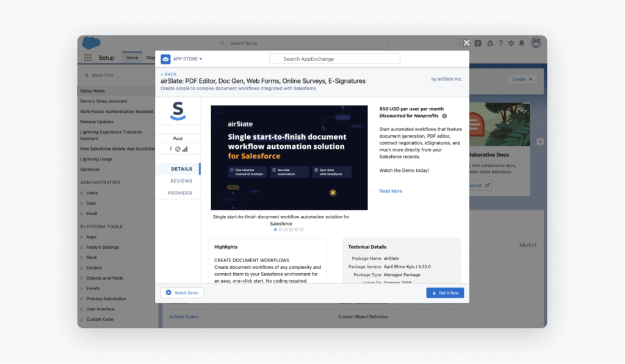Select the last carousel dot indicator
The width and height of the screenshot is (625, 364).
302,230
